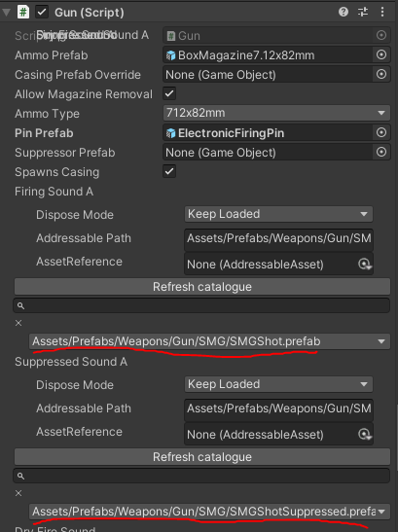Open Firing Sound A Dispose Mode dropdown
The width and height of the screenshot is (398, 532).
(278, 214)
